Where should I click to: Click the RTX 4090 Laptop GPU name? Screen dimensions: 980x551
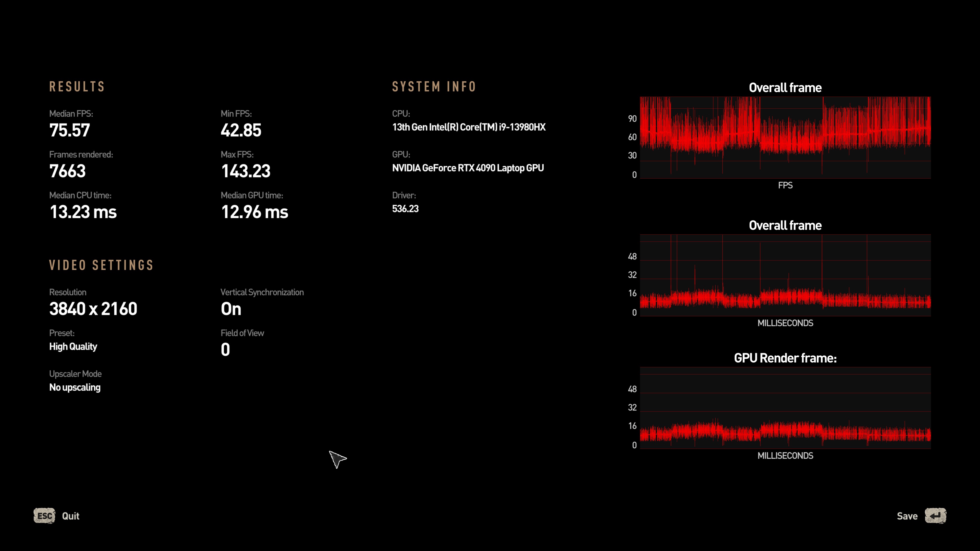point(468,168)
